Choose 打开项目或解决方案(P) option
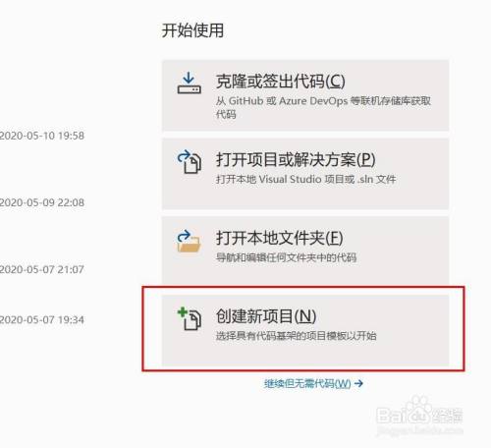This screenshot has width=491, height=448. tap(305, 174)
